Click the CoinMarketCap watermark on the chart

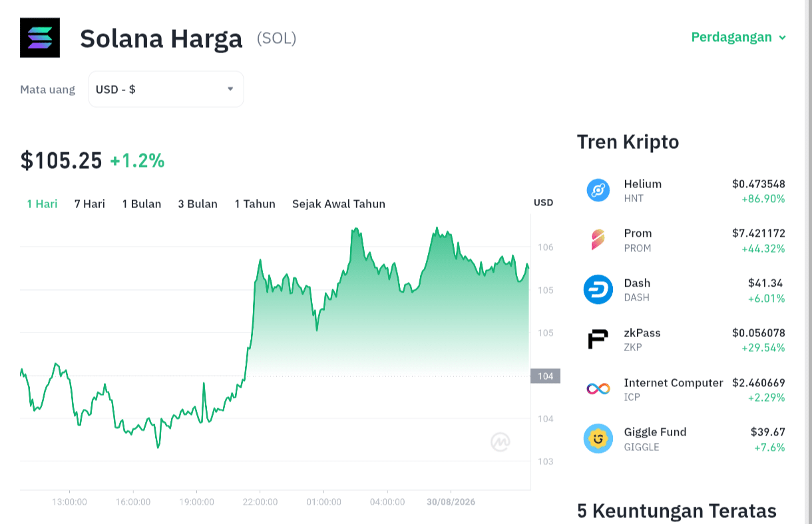(x=501, y=442)
